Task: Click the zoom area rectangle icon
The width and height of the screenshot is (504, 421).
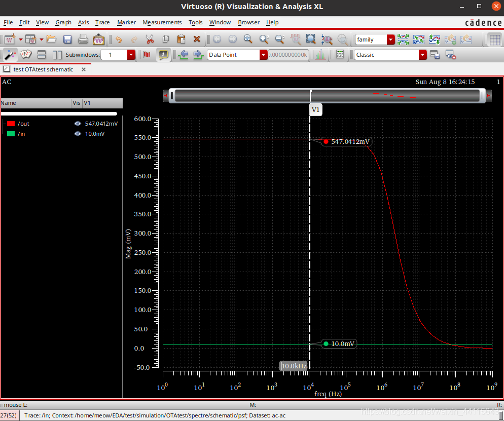Action: click(x=311, y=39)
